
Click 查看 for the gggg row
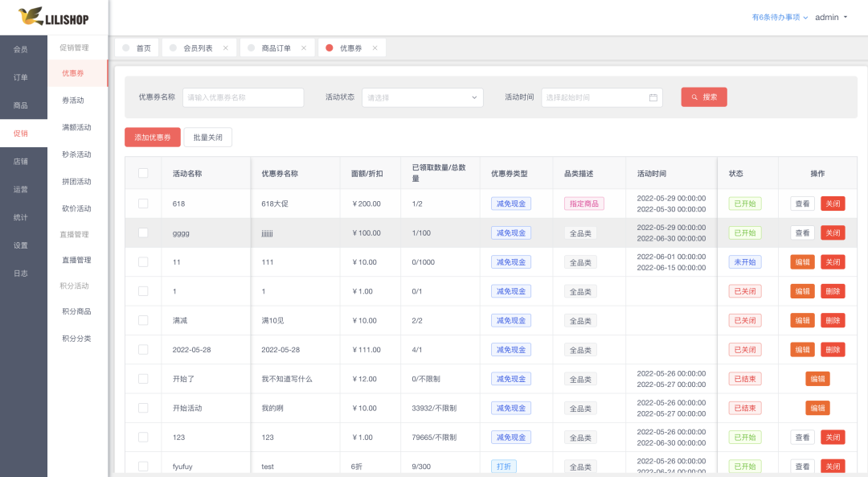point(802,232)
